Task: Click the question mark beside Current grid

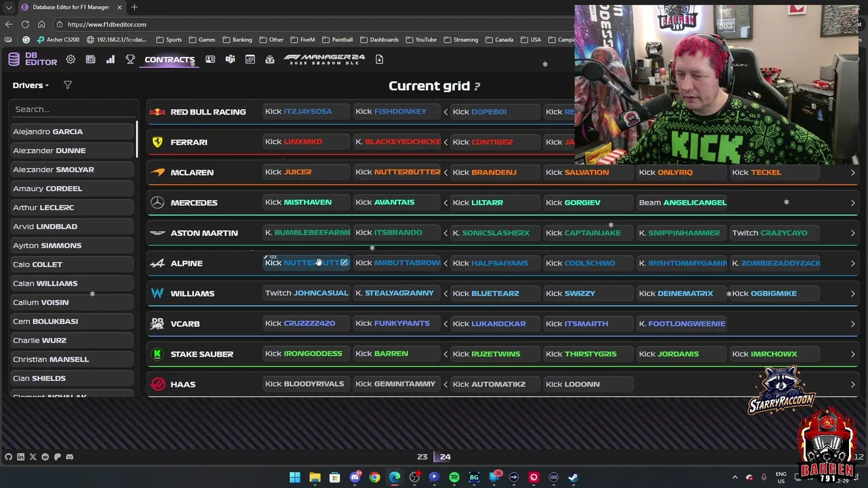Action: click(x=477, y=86)
